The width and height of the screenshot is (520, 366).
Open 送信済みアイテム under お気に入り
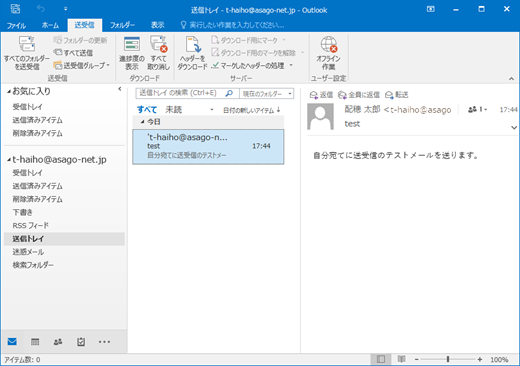pyautogui.click(x=37, y=120)
